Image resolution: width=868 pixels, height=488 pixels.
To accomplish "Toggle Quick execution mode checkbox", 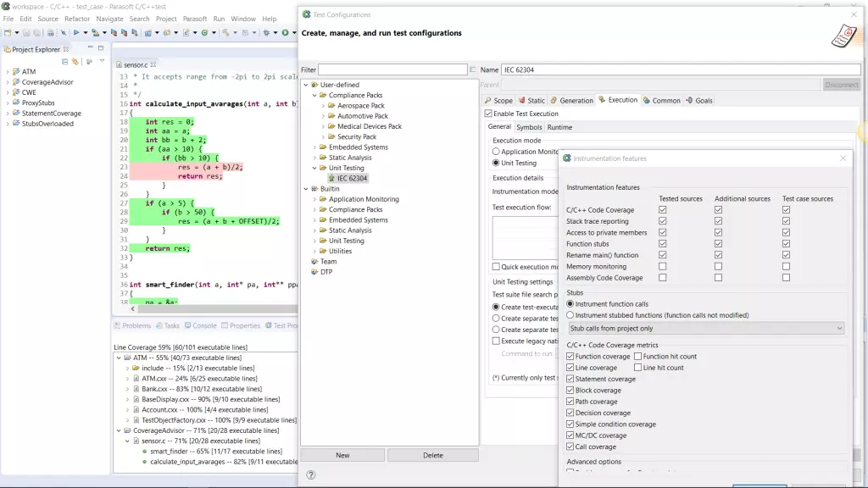I will [x=496, y=267].
